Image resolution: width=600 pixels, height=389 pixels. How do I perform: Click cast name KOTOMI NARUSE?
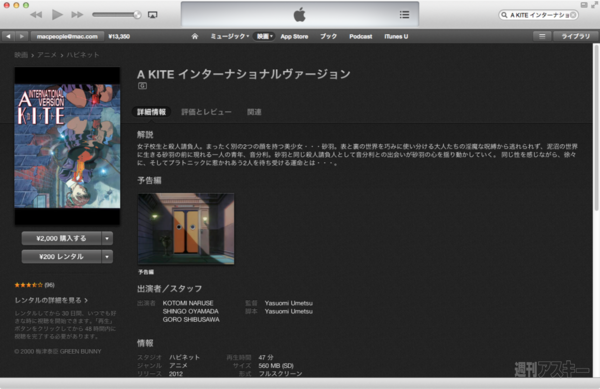click(x=188, y=303)
